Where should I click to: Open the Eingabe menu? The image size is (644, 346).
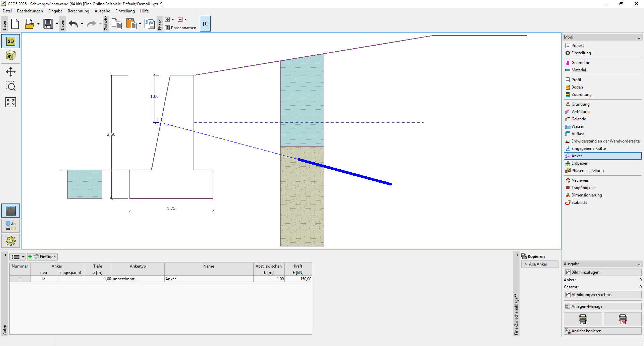(x=55, y=11)
